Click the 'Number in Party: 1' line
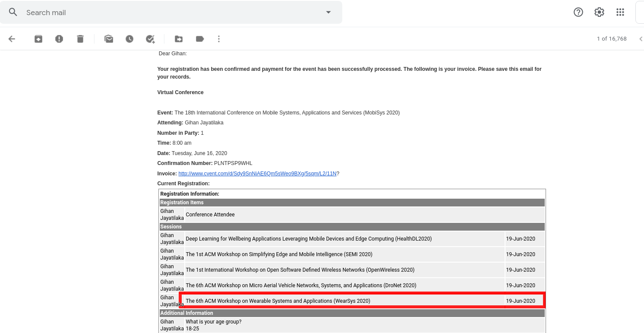This screenshot has height=333, width=644. click(x=180, y=133)
